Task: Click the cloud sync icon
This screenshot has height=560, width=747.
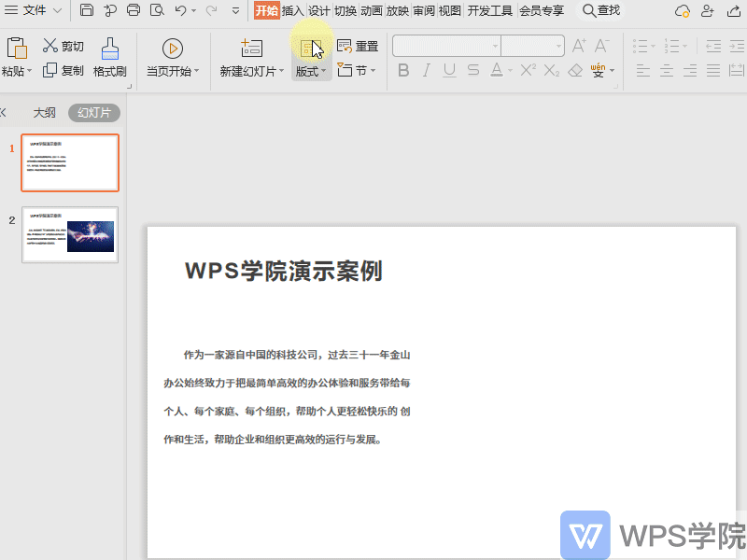Action: pyautogui.click(x=683, y=10)
